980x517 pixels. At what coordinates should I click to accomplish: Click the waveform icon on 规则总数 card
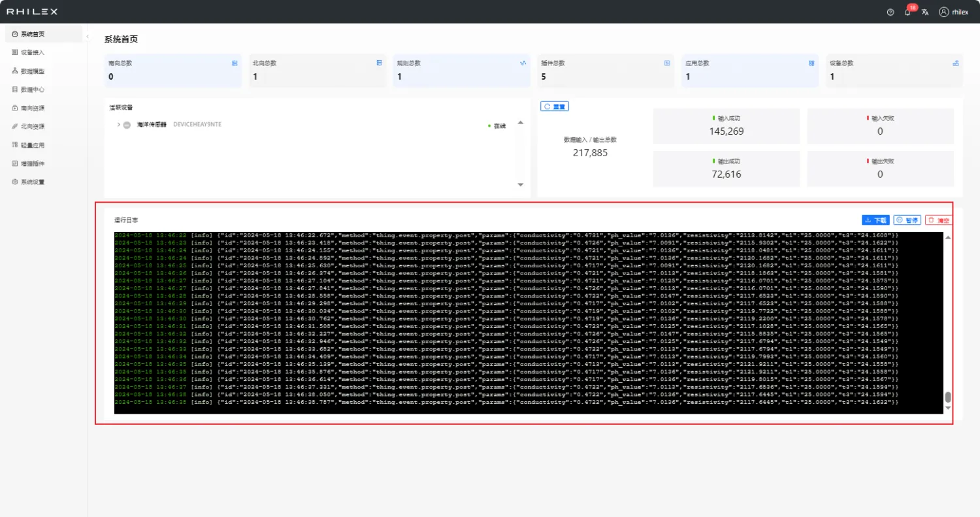pyautogui.click(x=523, y=63)
